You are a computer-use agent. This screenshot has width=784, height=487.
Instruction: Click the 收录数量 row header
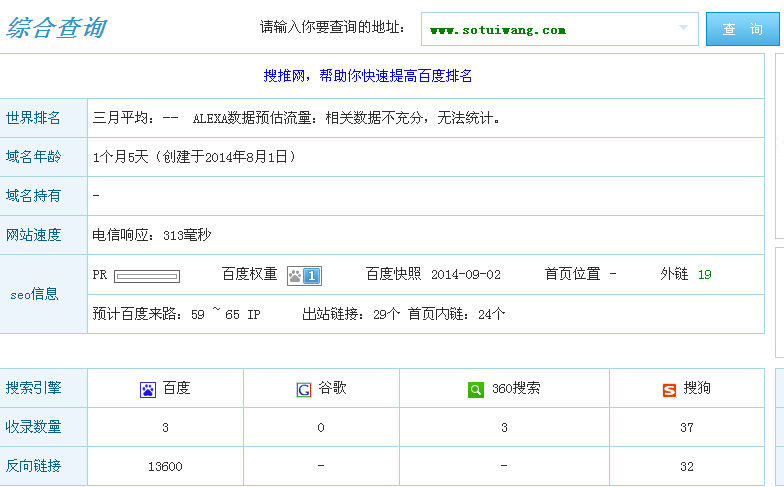tap(33, 427)
